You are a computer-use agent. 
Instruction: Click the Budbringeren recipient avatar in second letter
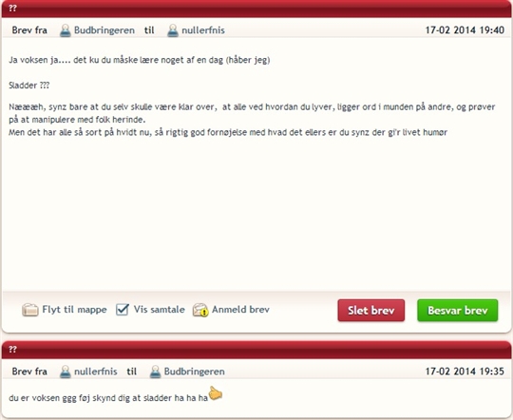[x=155, y=372]
